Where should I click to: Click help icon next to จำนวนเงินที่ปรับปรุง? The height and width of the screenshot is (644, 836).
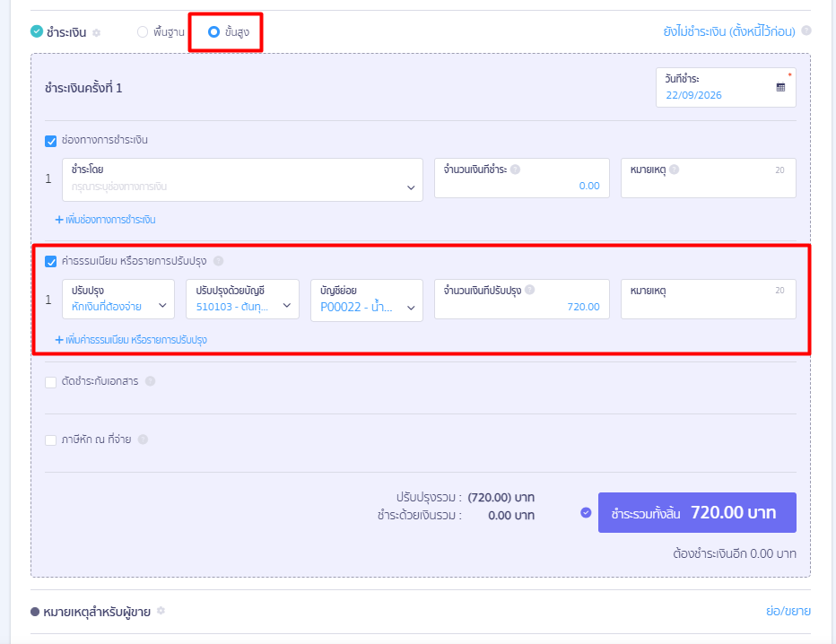529,290
